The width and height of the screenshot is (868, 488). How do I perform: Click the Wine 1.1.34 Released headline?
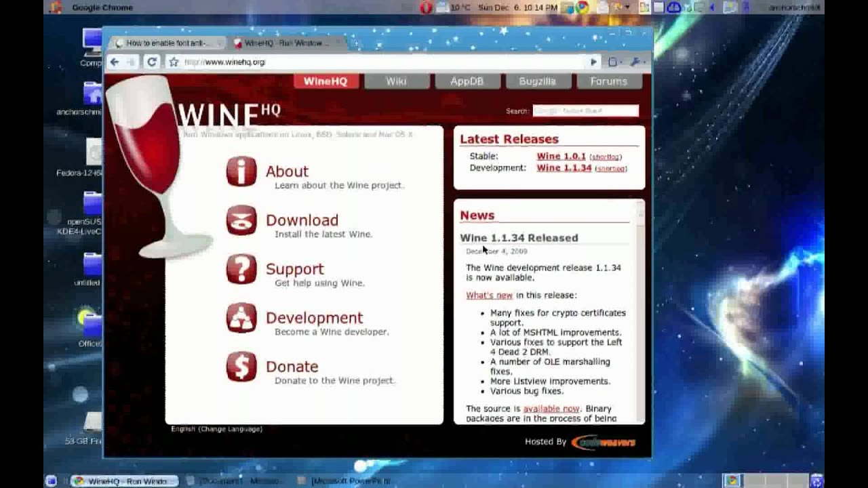[519, 238]
